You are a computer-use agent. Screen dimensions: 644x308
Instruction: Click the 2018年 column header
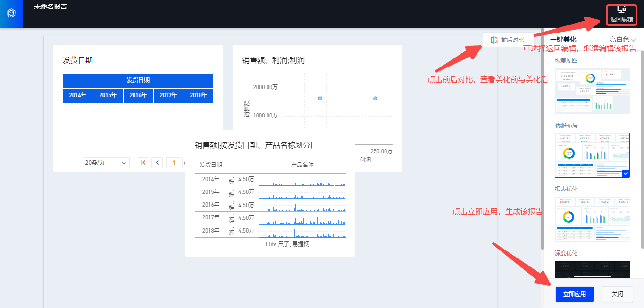(x=198, y=95)
